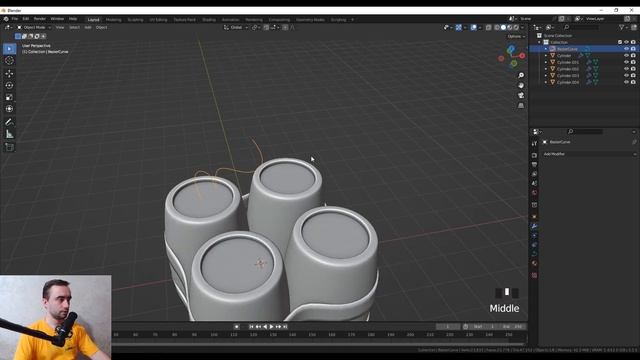Select Cylinder.002 in the outliner
Image resolution: width=640 pixels, height=360 pixels.
click(568, 69)
